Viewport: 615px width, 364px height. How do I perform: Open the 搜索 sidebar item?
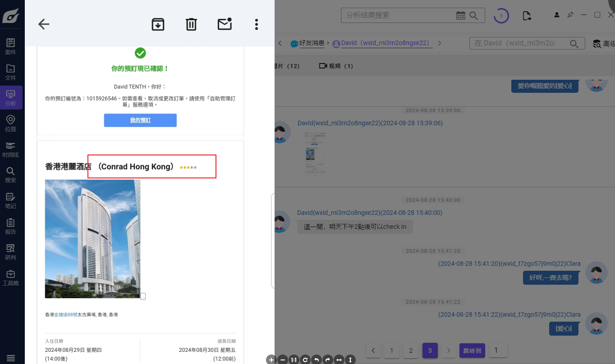pyautogui.click(x=10, y=175)
